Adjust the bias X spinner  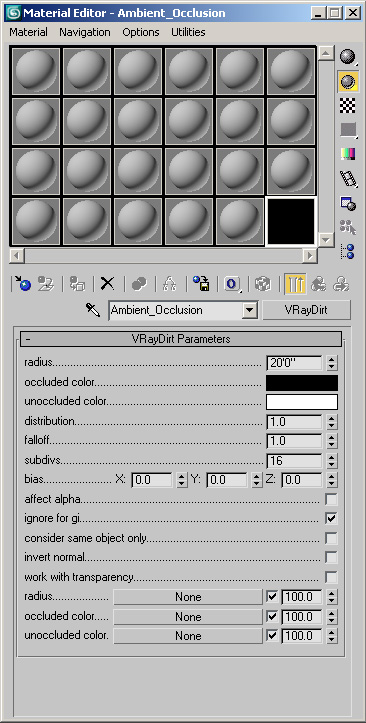[x=182, y=480]
